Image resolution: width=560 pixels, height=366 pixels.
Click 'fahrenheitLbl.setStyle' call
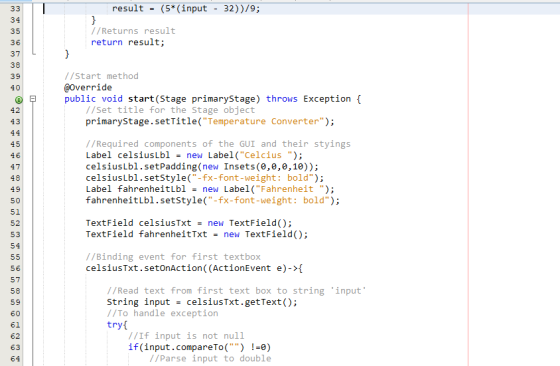(x=144, y=200)
